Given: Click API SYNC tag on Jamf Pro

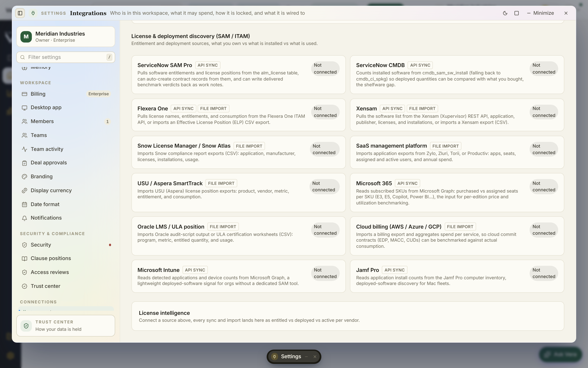Looking at the screenshot, I should tap(395, 270).
